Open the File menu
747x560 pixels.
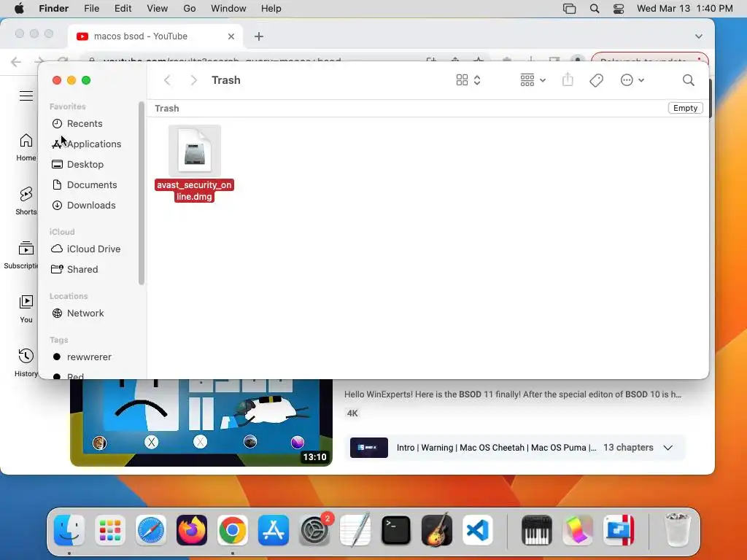click(x=91, y=9)
